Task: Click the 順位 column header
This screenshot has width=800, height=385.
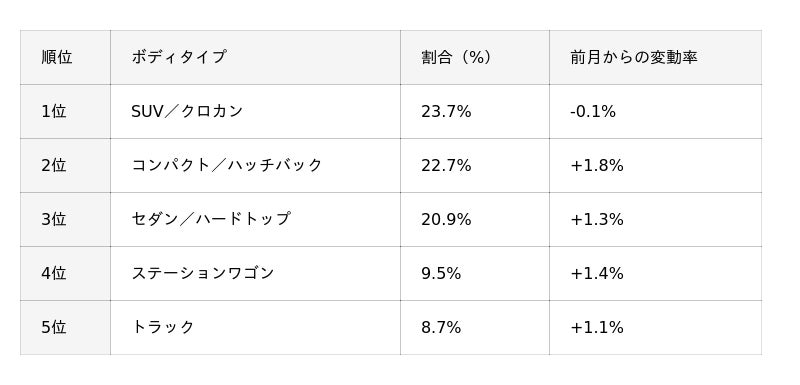Action: click(65, 57)
